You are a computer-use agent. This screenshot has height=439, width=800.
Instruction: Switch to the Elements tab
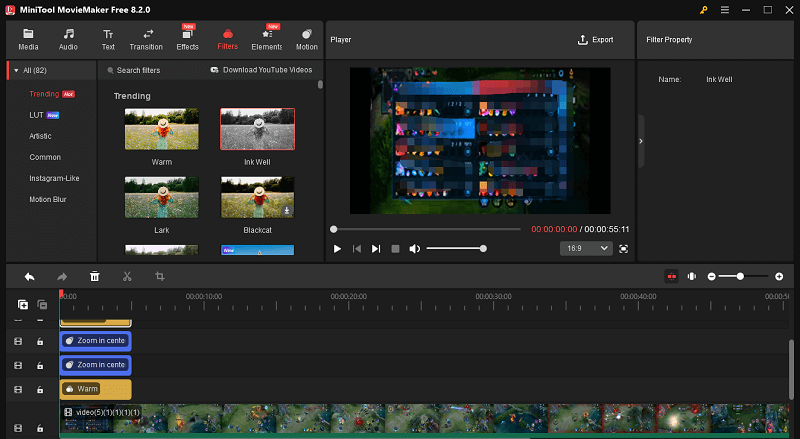[266, 39]
